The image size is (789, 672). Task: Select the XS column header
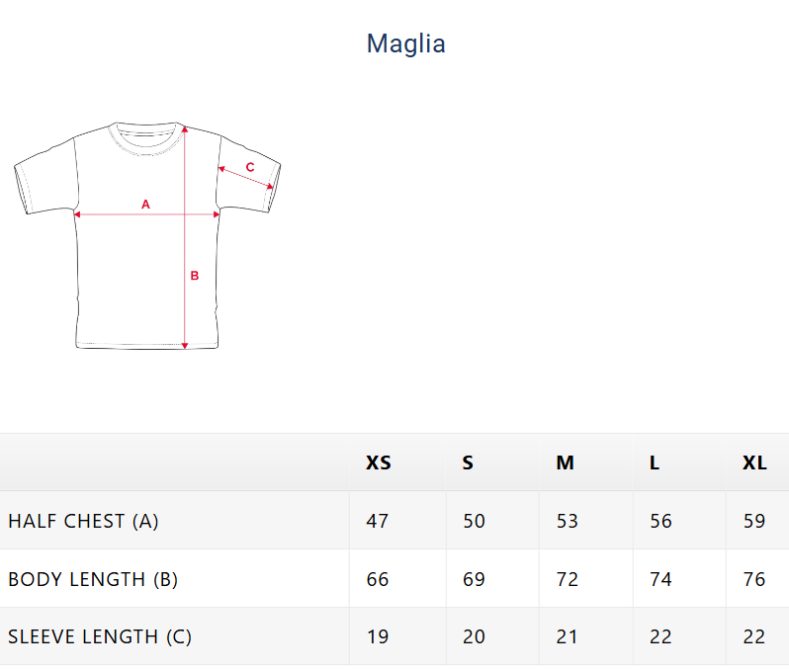point(379,462)
